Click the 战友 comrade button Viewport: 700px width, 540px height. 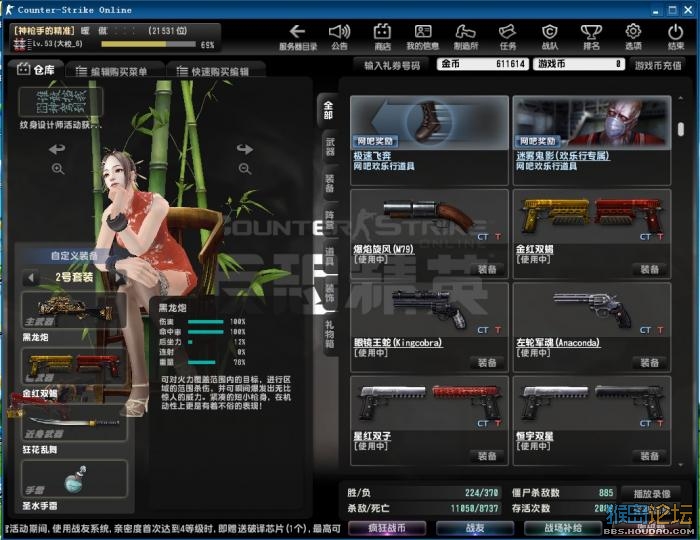tap(475, 528)
